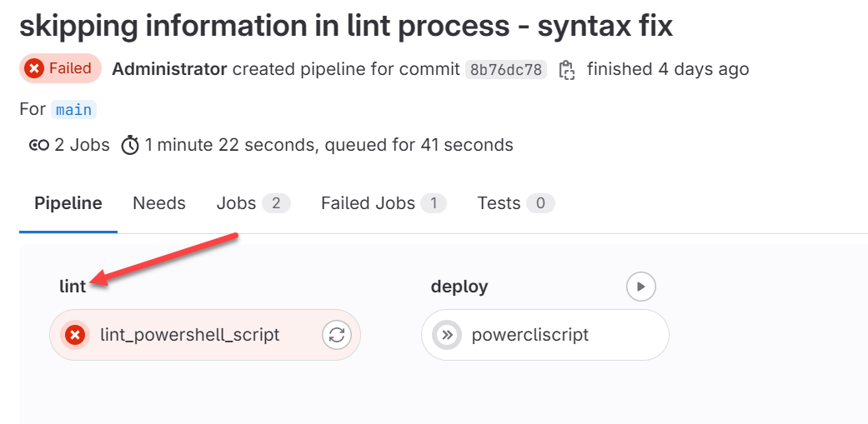Click the stopwatch duration icon
868x424 pixels.
(x=130, y=145)
